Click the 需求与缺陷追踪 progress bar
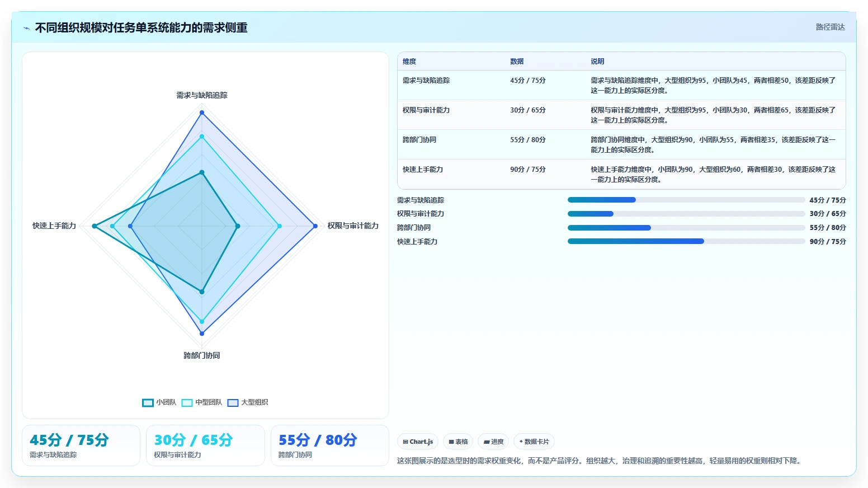 [x=686, y=200]
